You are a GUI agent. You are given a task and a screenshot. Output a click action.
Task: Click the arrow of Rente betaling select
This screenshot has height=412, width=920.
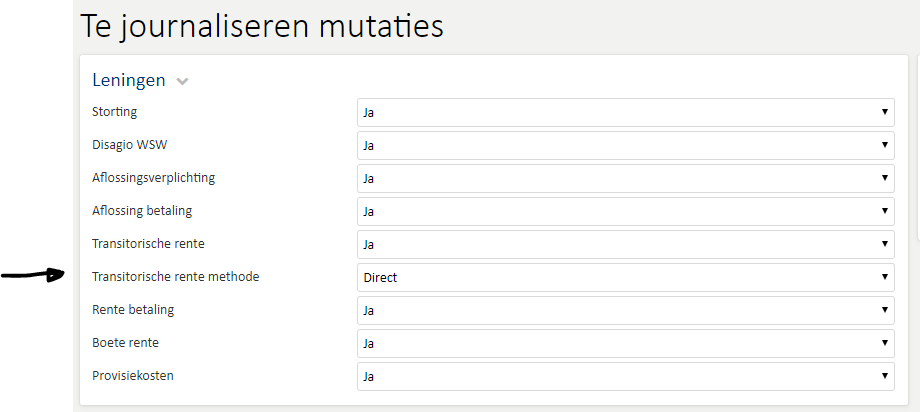point(885,310)
